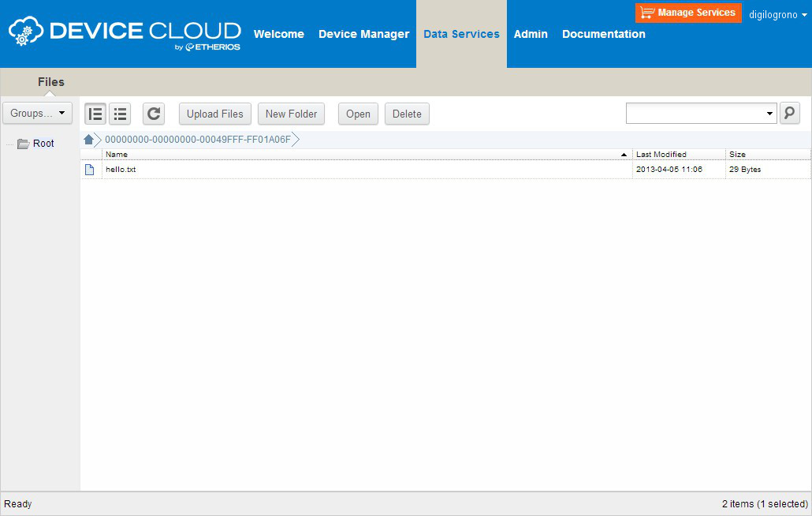Click the home icon in breadcrumb

point(89,140)
